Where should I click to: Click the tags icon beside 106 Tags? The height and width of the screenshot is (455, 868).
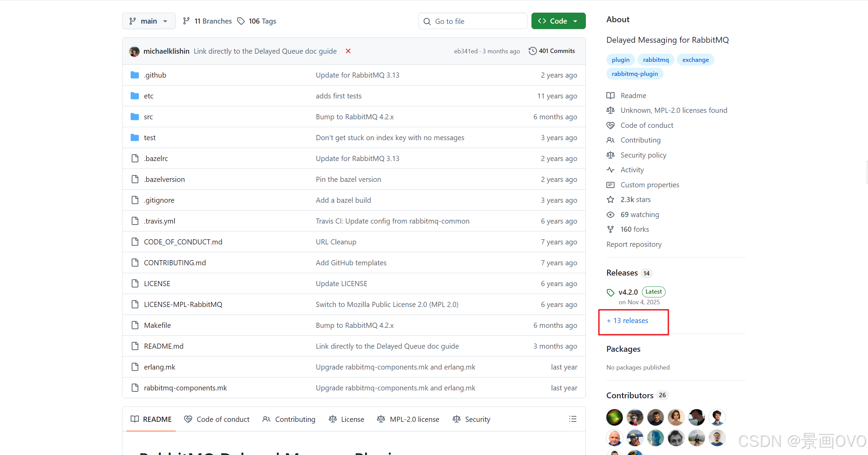coord(241,21)
